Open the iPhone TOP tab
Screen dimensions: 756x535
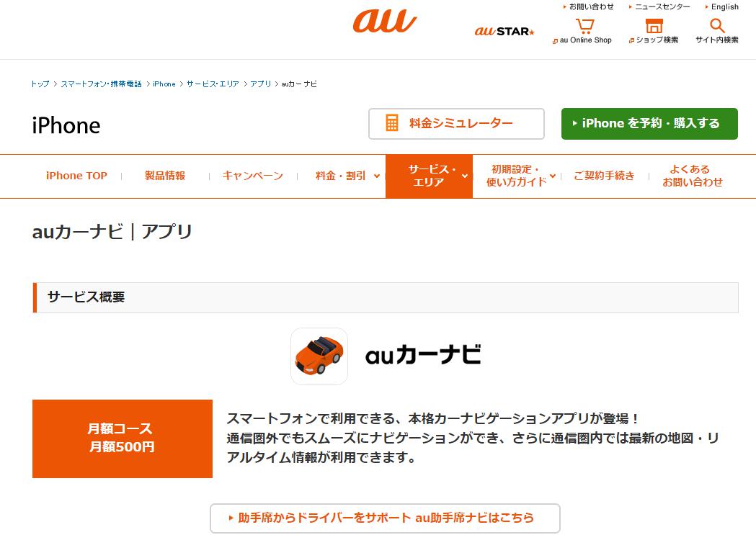point(76,176)
